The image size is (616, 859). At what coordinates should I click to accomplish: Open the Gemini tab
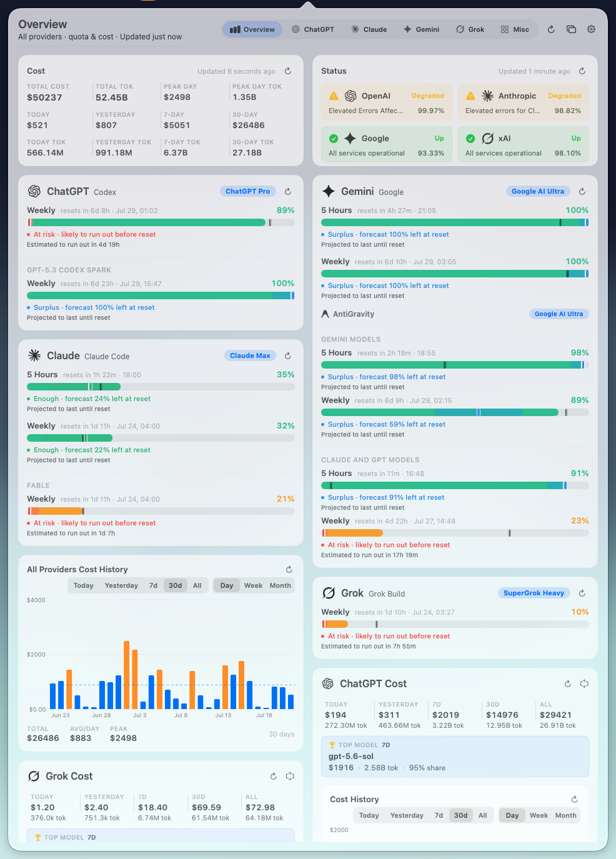tap(422, 29)
